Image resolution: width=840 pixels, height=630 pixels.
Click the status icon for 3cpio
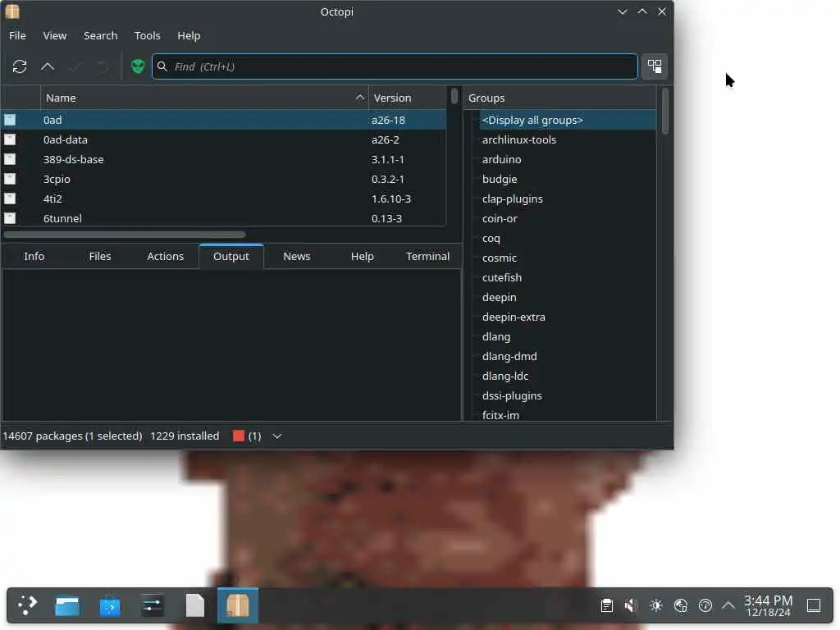point(10,179)
